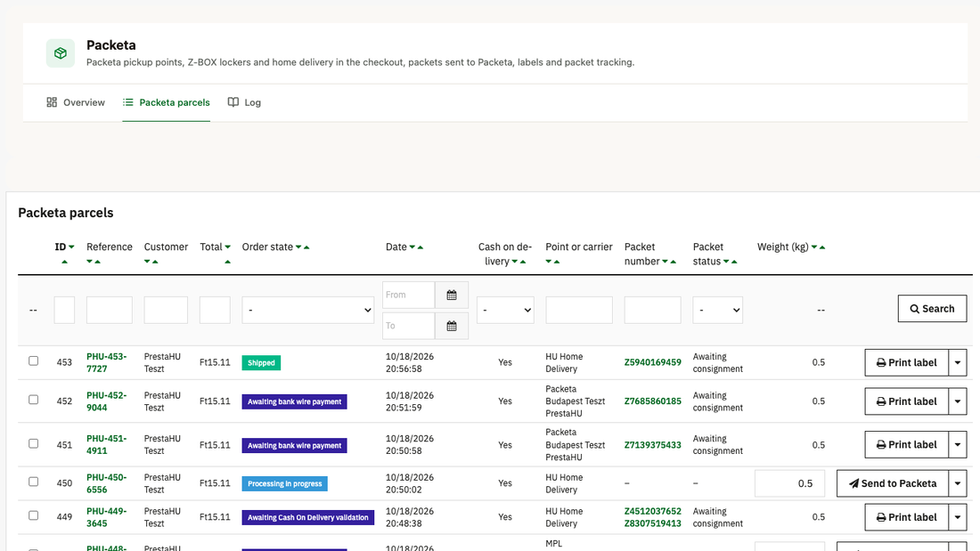Sort Reference column descending arrow

89,262
